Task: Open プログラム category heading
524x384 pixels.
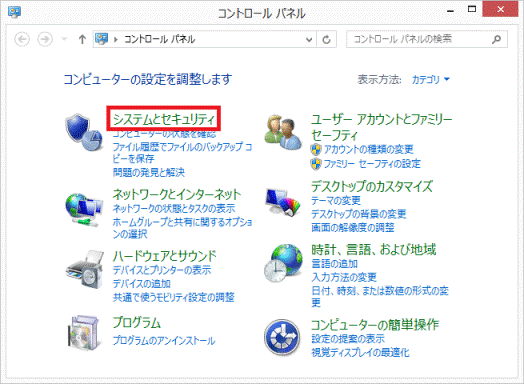Action: click(136, 323)
